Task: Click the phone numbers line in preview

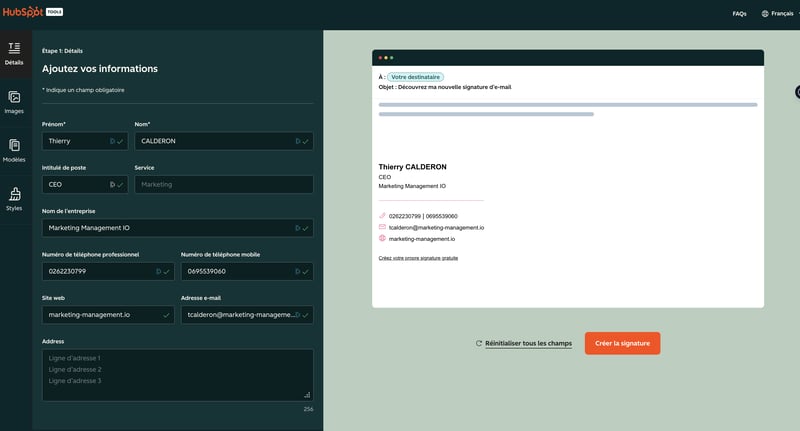Action: pos(423,216)
